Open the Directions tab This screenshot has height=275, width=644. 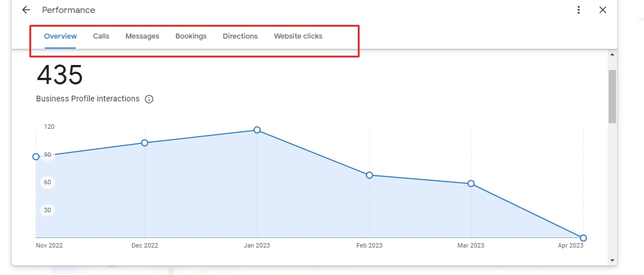point(240,36)
